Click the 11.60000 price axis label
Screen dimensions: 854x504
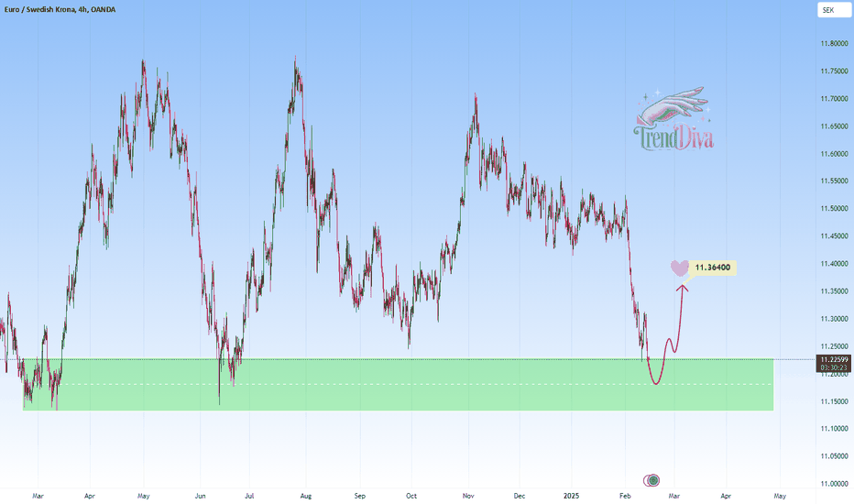[x=835, y=154]
